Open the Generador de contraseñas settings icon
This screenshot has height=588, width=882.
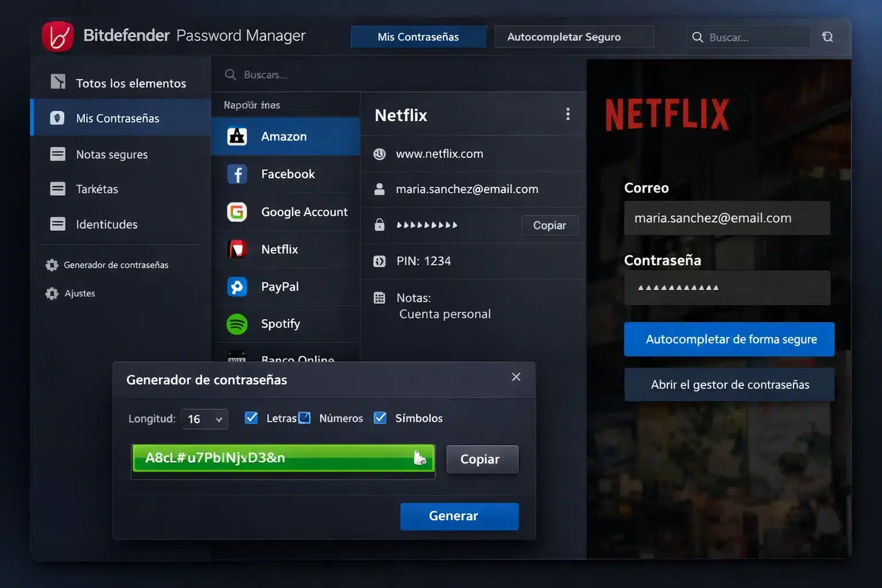click(53, 265)
